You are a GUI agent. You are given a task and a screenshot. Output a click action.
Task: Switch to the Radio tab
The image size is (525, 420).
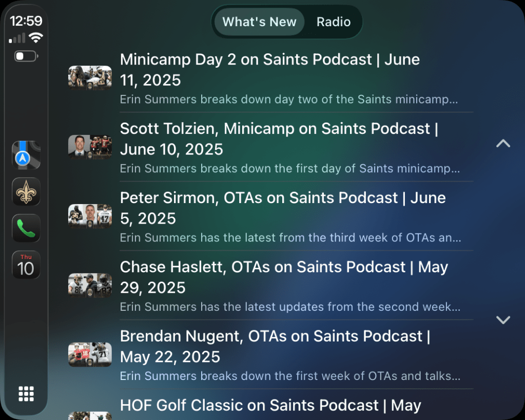click(x=334, y=22)
